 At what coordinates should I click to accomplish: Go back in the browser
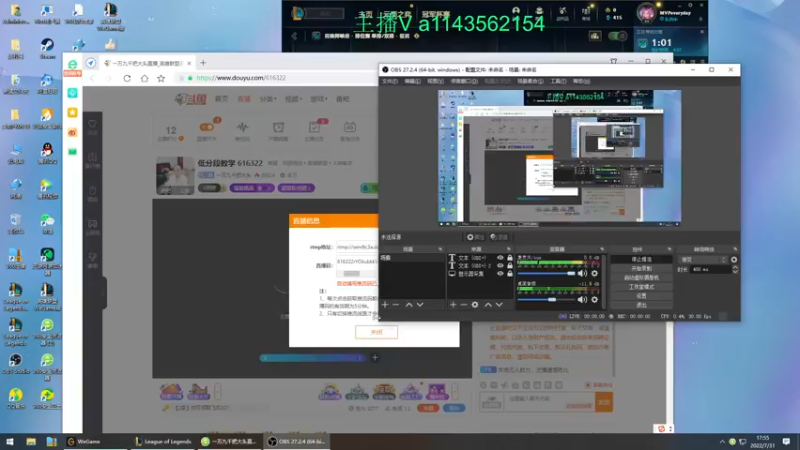point(92,78)
